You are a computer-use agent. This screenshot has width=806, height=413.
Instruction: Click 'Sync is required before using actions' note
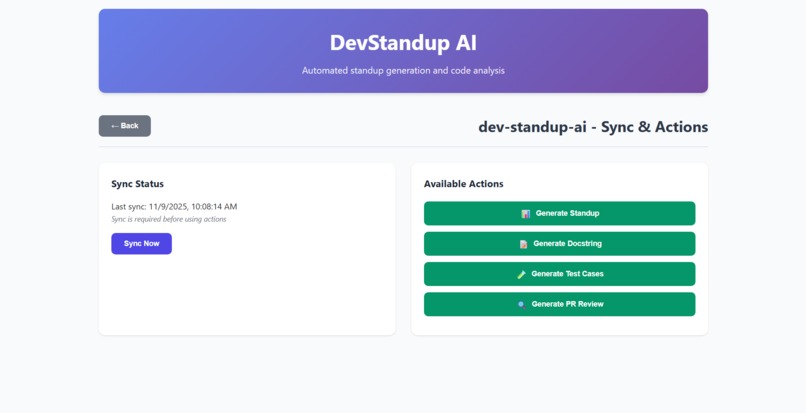[x=169, y=219]
